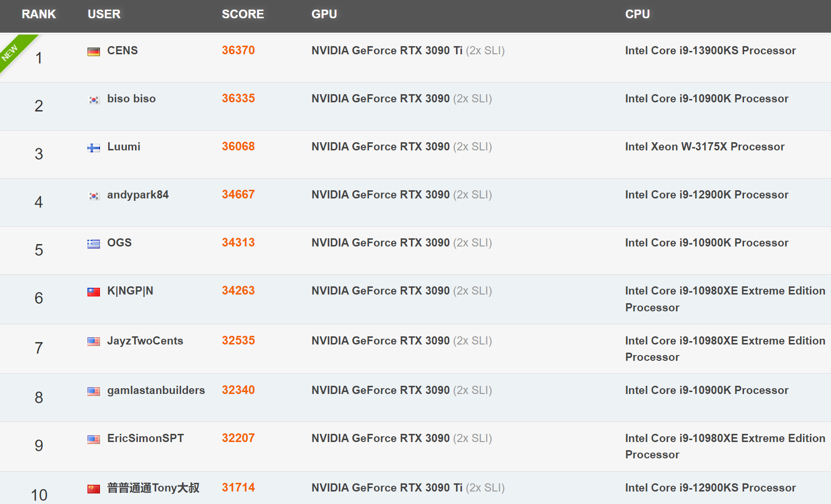Select the GPU column header
831x504 pixels.
324,14
